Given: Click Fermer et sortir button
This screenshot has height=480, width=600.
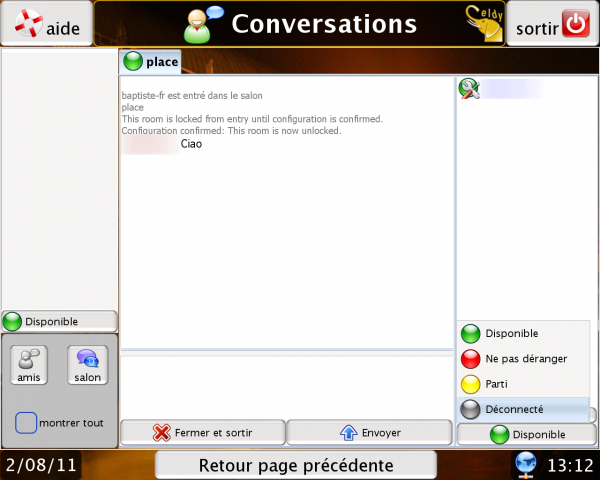Looking at the screenshot, I should [202, 433].
